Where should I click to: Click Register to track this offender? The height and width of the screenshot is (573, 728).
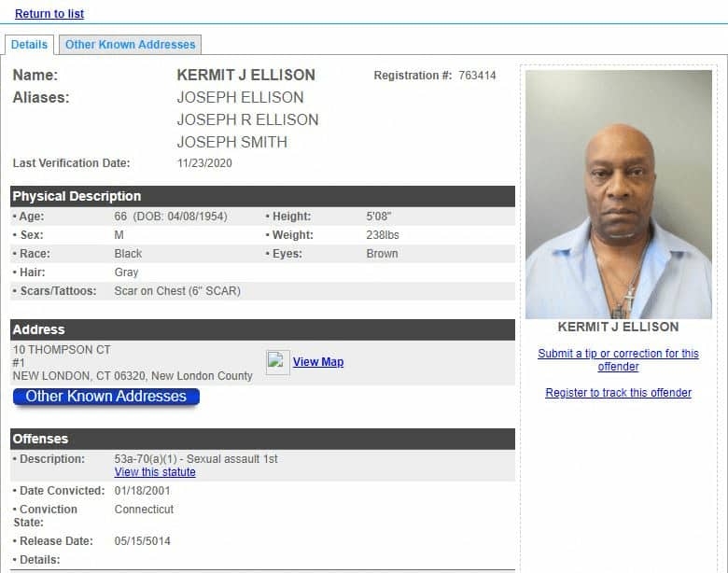point(618,393)
